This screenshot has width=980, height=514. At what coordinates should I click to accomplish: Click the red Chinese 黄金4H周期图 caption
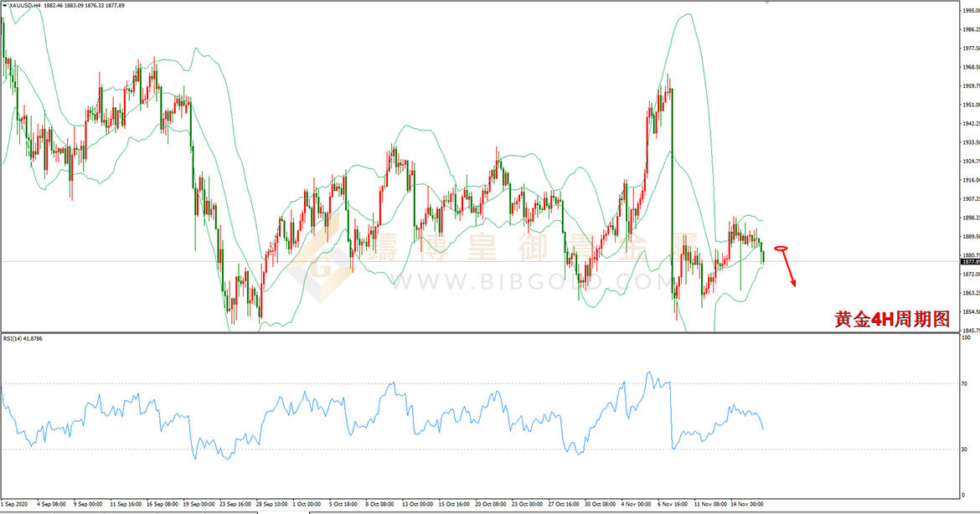892,319
